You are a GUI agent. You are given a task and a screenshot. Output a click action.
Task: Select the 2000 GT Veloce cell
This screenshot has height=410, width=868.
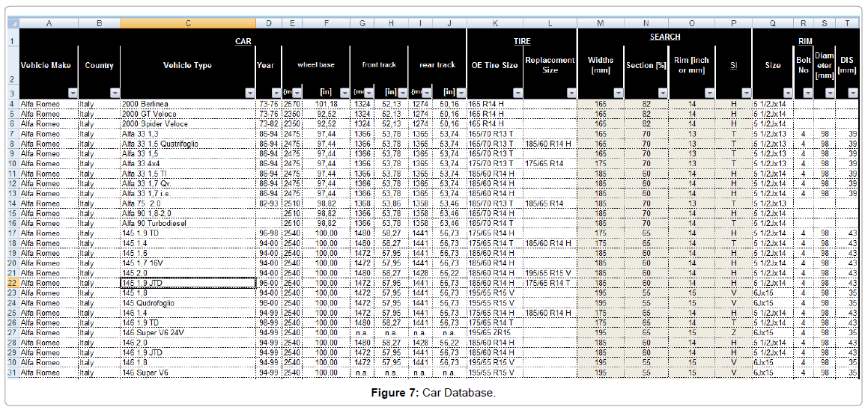(x=188, y=114)
